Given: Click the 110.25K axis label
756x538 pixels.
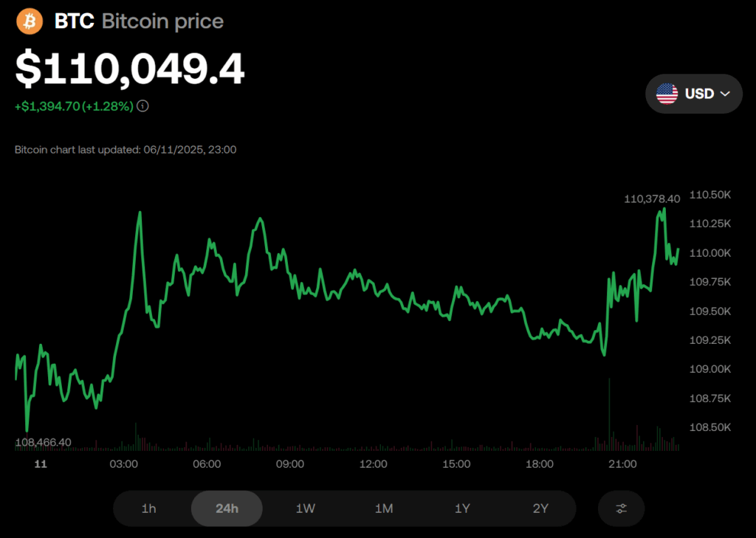Looking at the screenshot, I should tap(710, 224).
